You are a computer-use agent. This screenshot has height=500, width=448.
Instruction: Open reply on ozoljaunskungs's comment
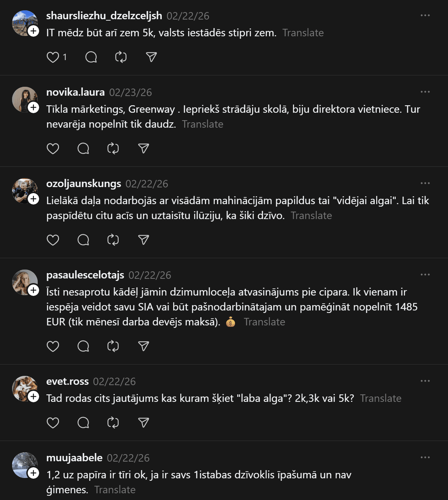click(83, 240)
